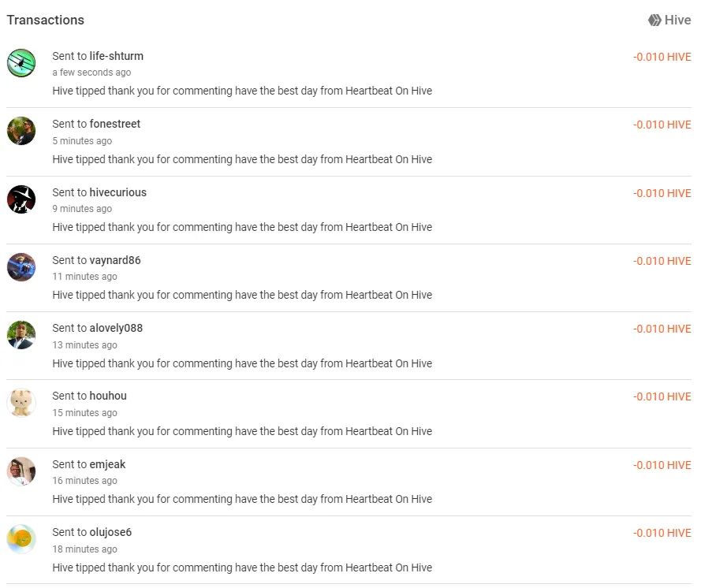Click alovely088's avatar picture
Image resolution: width=701 pixels, height=588 pixels.
21,335
